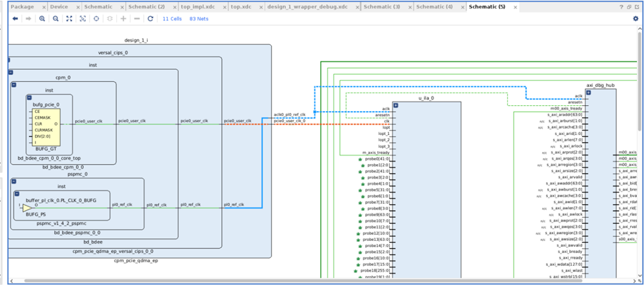Collapse the pspmc_0 hierarchy block

pyautogui.click(x=14, y=181)
